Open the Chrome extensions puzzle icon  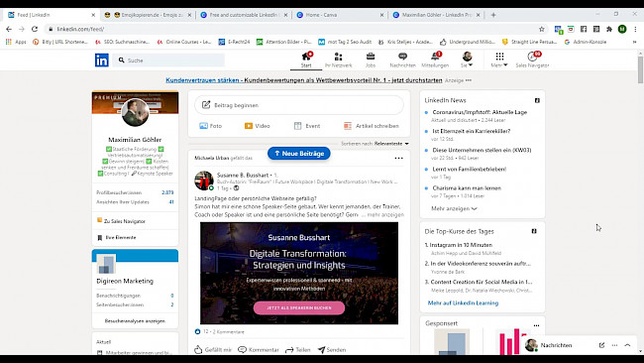click(609, 29)
